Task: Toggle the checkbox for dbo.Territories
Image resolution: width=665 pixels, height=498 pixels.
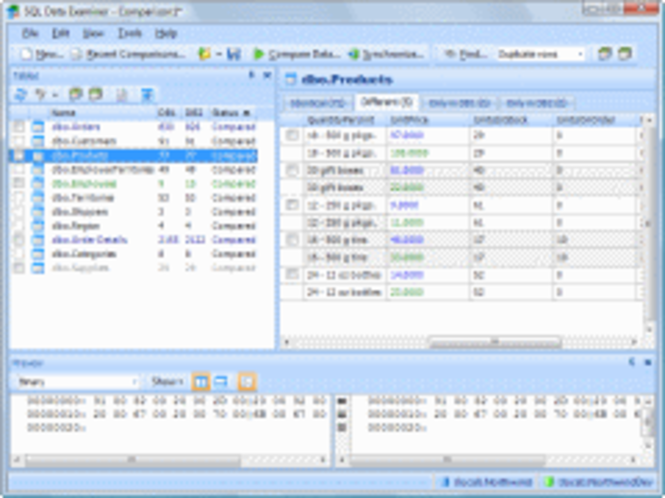Action: point(19,198)
